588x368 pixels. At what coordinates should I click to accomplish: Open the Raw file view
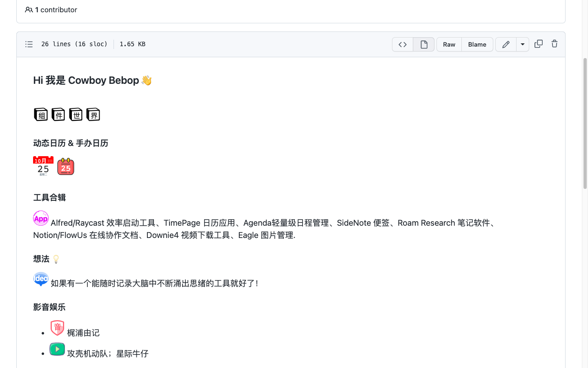[449, 44]
